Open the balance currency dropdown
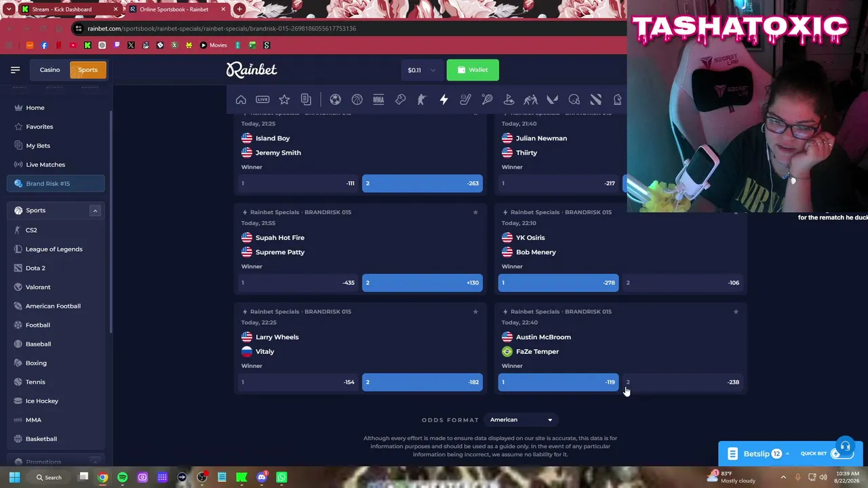 point(422,70)
